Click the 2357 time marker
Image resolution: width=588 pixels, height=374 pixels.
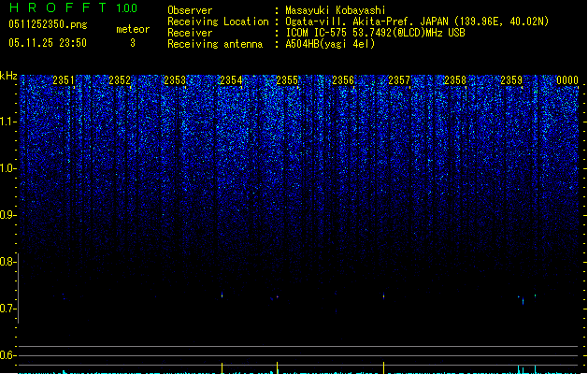(x=399, y=80)
